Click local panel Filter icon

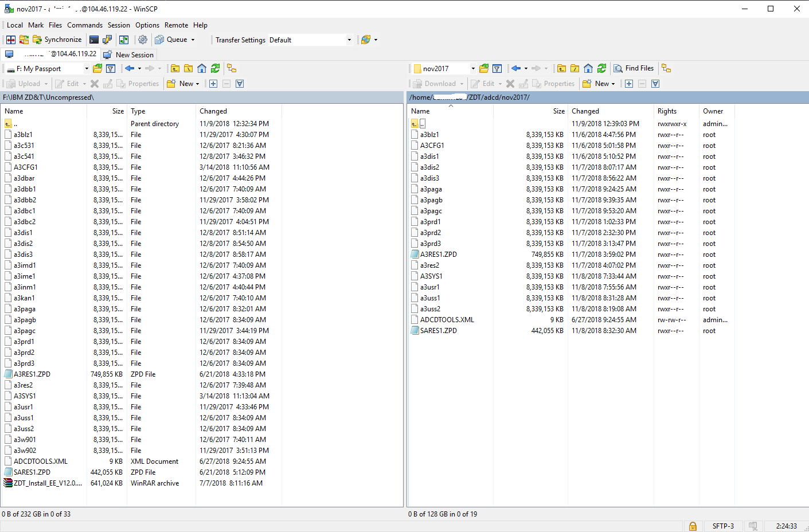111,68
